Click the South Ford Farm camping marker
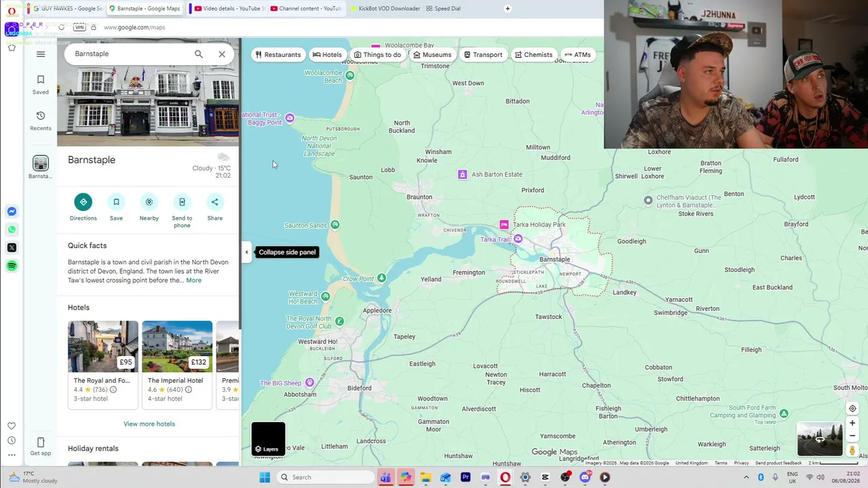 tap(784, 413)
